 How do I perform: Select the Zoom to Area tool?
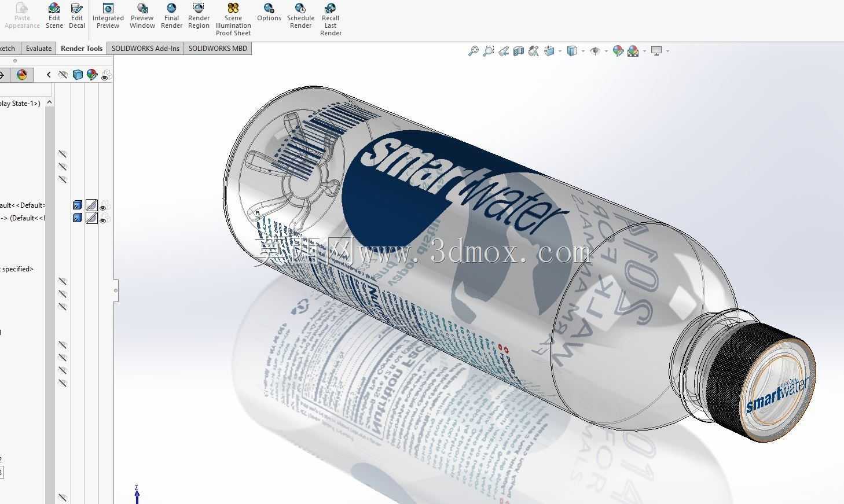click(489, 51)
